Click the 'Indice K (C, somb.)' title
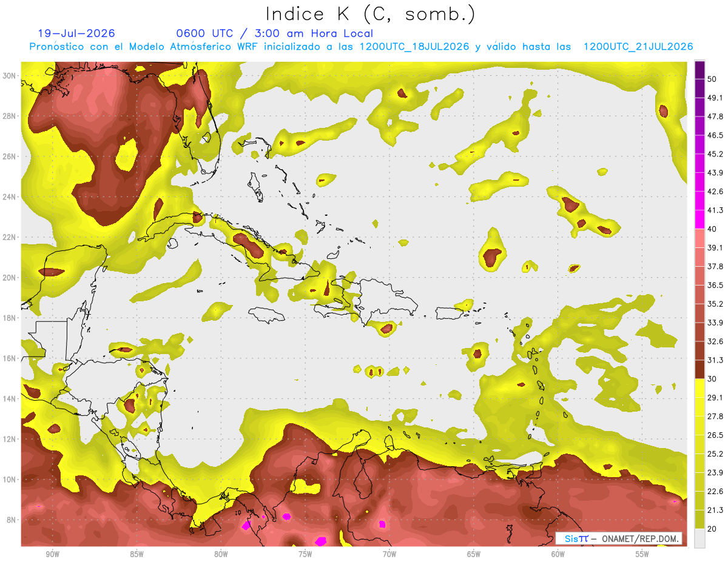Viewport: 728px width, 562px height. (x=370, y=14)
